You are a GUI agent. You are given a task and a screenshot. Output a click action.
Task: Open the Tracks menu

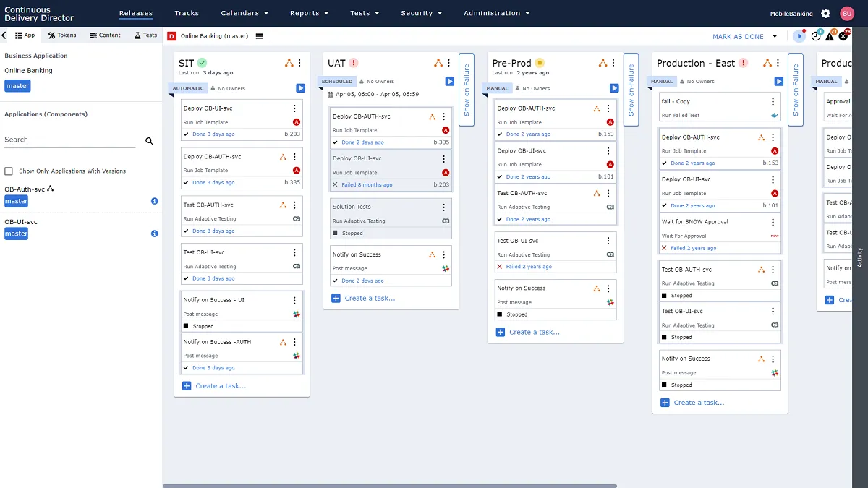click(187, 13)
